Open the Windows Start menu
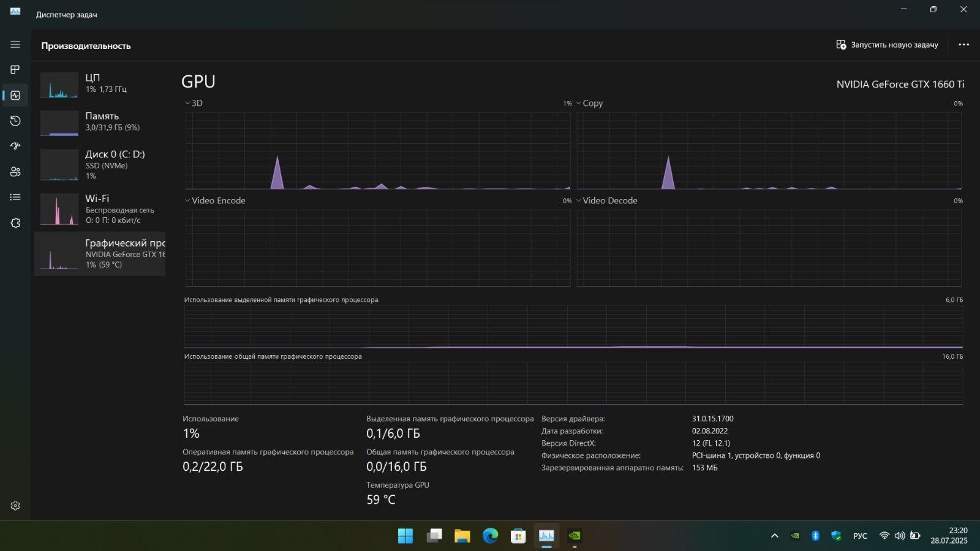This screenshot has height=551, width=980. click(x=405, y=536)
